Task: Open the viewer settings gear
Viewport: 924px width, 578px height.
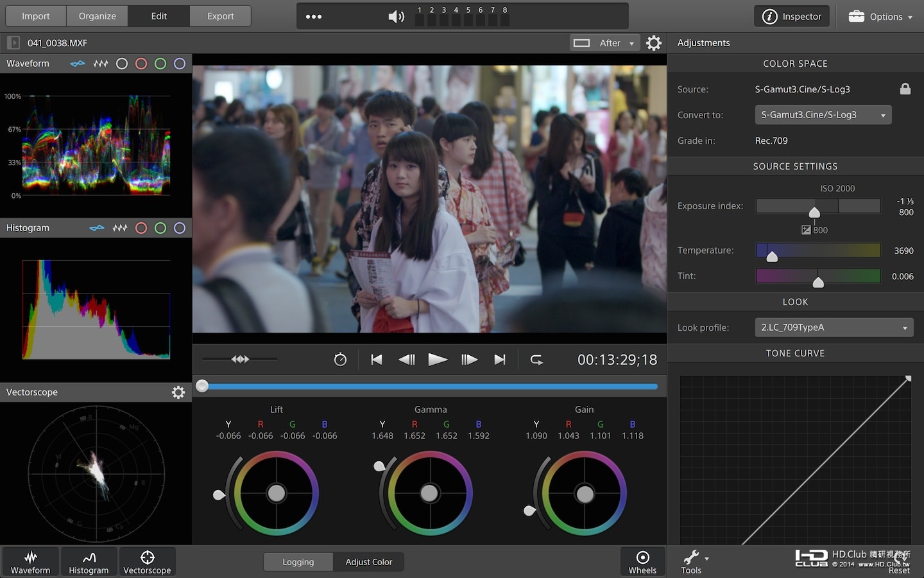Action: point(653,43)
